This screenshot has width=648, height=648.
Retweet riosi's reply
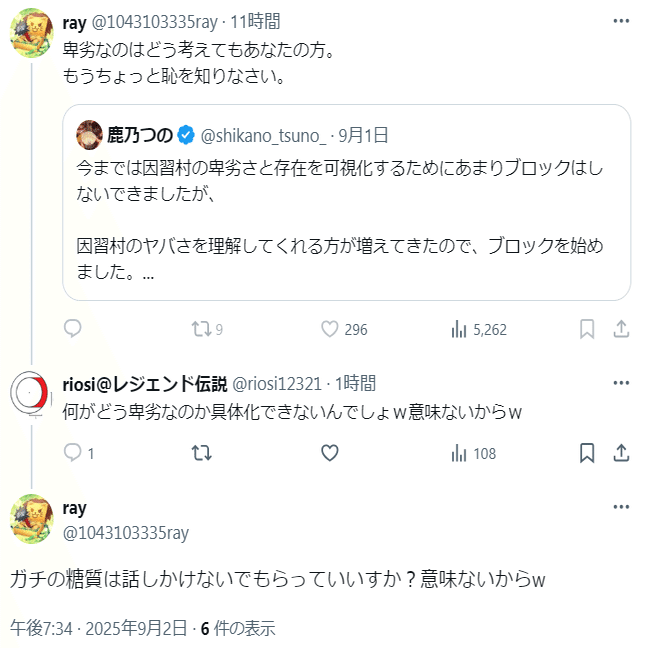coord(200,453)
